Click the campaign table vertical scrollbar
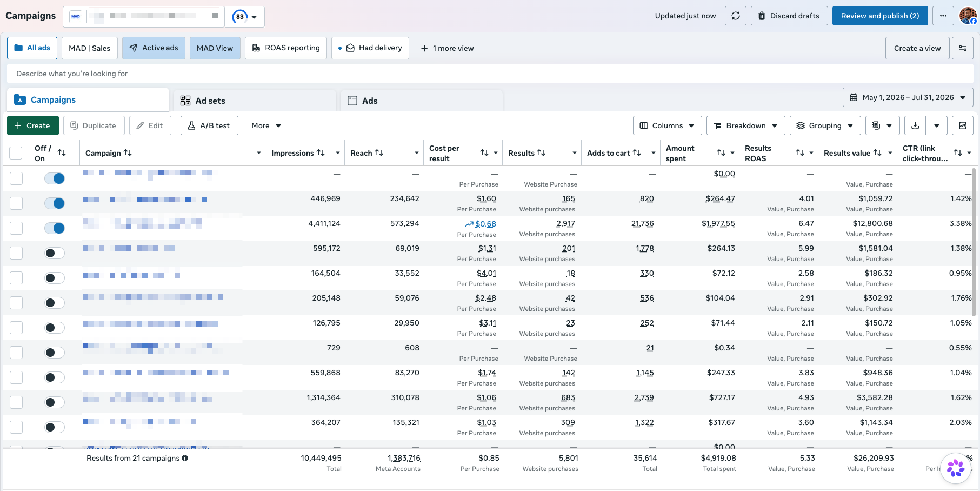The height and width of the screenshot is (491, 980). point(974,242)
